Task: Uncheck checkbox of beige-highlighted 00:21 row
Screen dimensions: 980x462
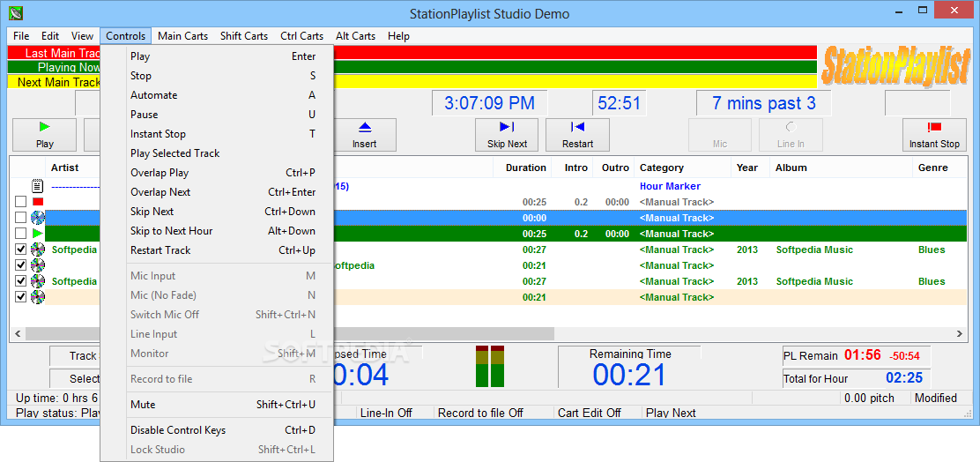Action: coord(20,297)
